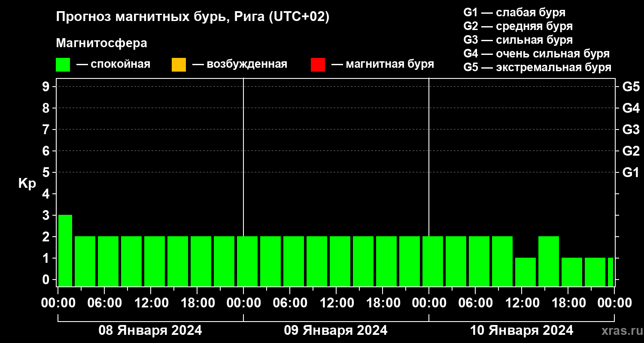Click the 'Kp' axis title
The width and height of the screenshot is (644, 343).
27,184
